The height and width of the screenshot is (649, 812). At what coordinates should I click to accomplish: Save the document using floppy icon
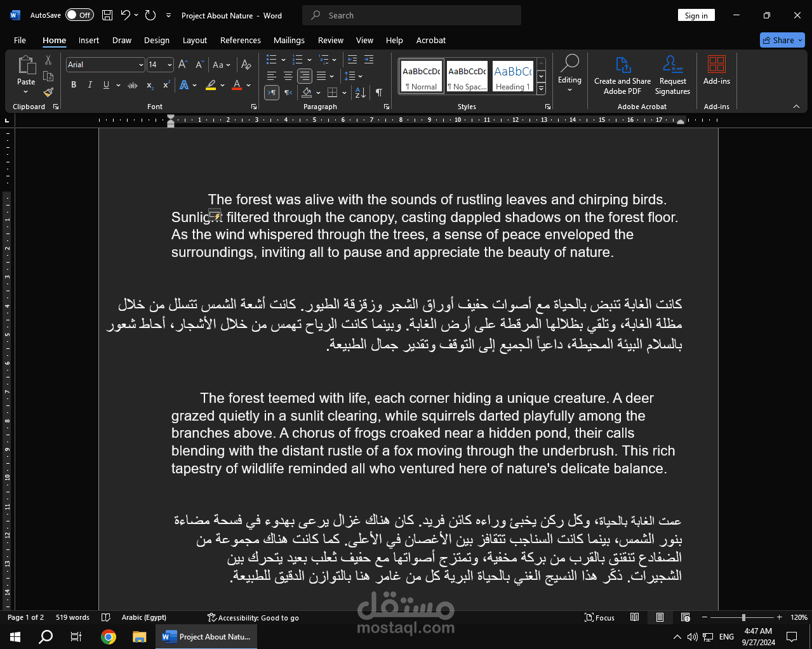click(x=107, y=15)
